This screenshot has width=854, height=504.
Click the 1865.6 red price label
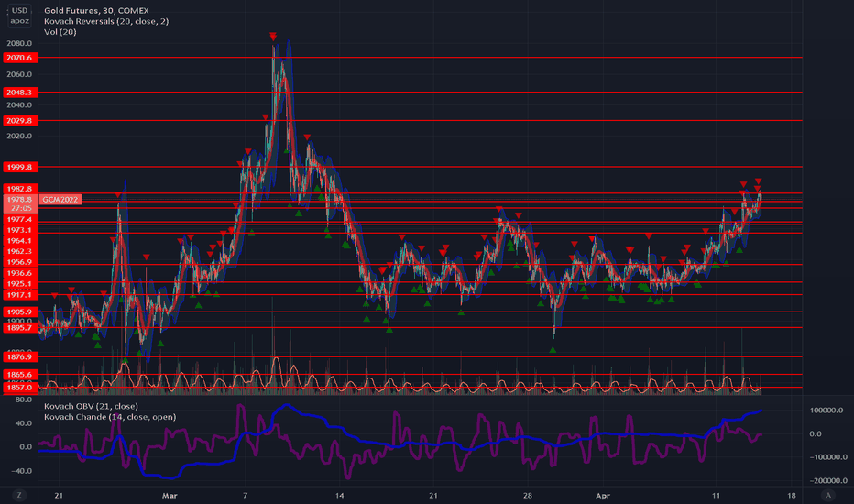pos(19,374)
